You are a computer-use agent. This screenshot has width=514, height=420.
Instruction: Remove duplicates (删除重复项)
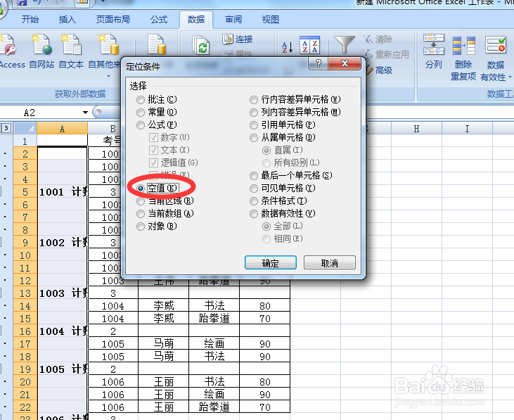click(463, 58)
